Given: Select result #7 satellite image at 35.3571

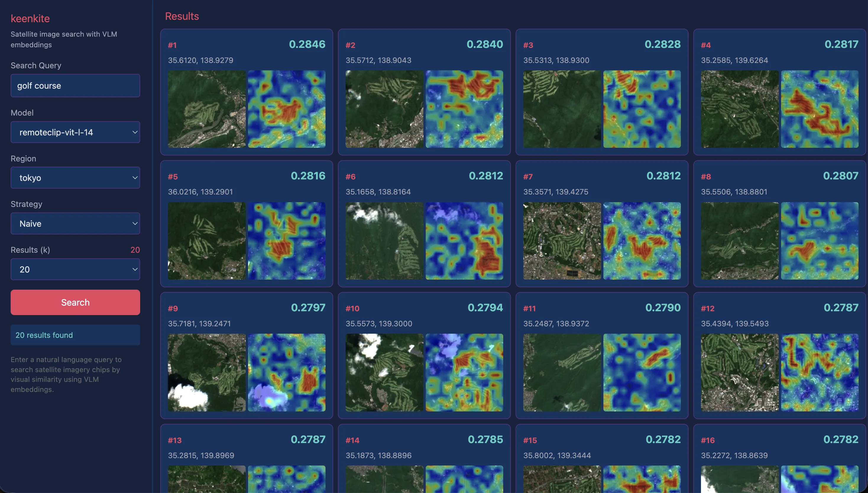Looking at the screenshot, I should click(562, 241).
